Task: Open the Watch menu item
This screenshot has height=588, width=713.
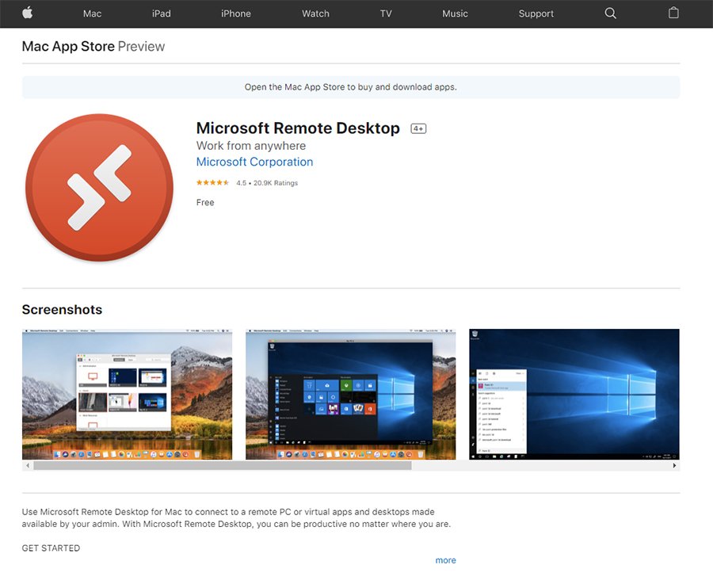Action: coord(315,13)
